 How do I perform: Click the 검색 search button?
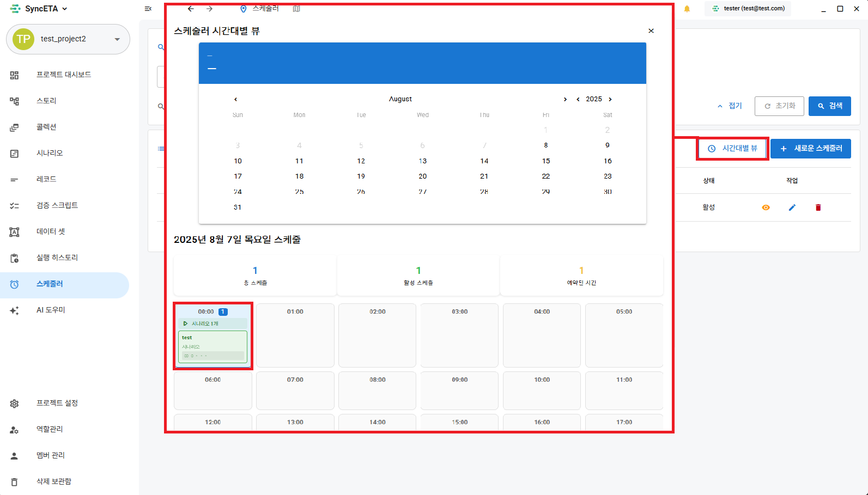coord(829,106)
